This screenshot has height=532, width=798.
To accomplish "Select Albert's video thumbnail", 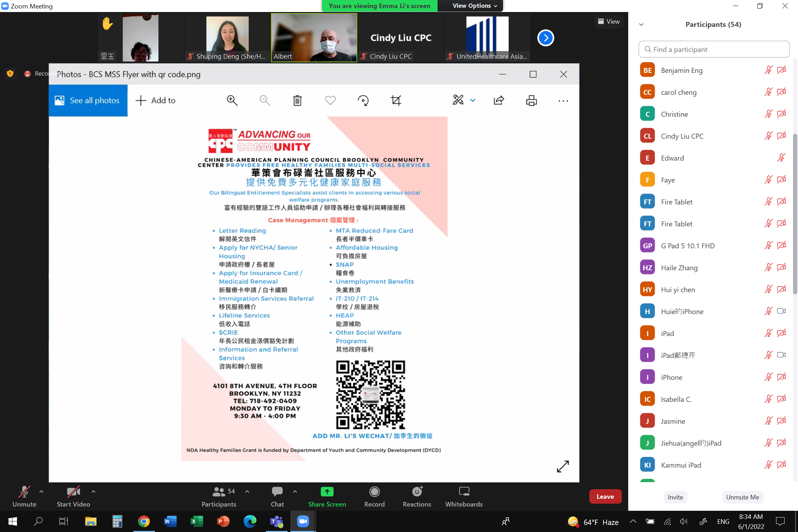I will pyautogui.click(x=314, y=37).
